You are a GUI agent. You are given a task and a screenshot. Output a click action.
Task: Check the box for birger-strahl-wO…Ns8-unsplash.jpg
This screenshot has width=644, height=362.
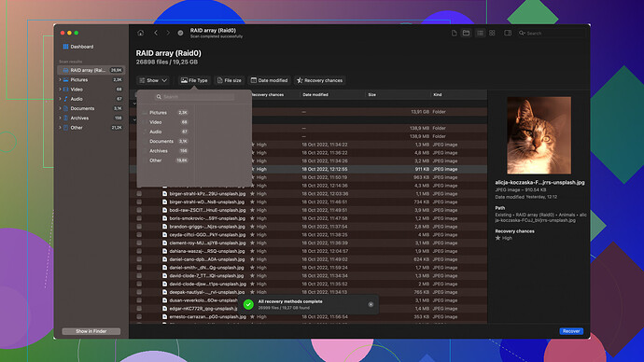[139, 202]
